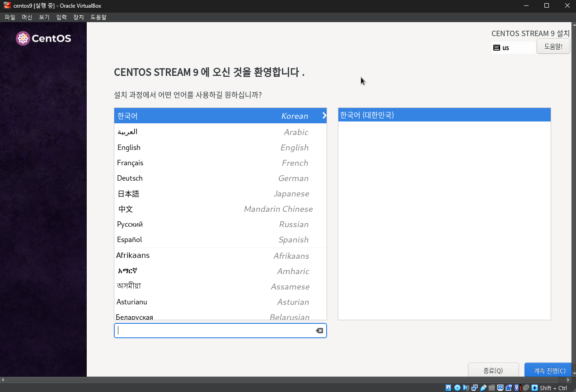
Task: Click the audio status icon
Action: (466, 387)
